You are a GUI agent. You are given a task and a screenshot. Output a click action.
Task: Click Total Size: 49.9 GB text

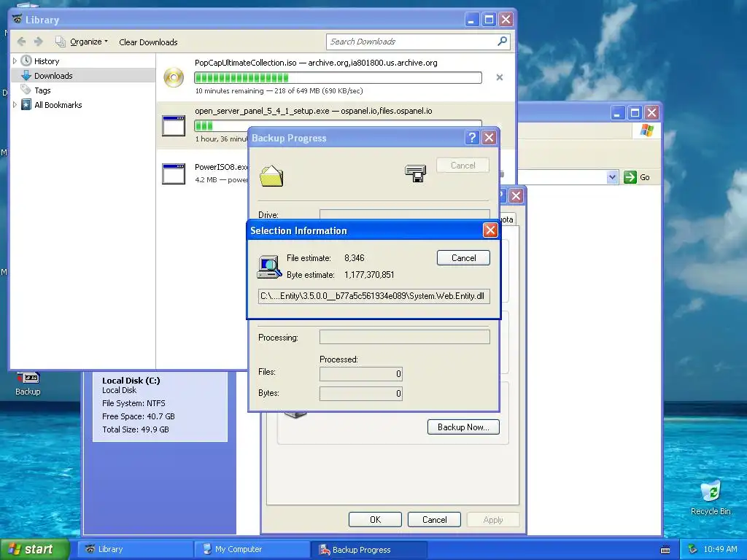[136, 429]
